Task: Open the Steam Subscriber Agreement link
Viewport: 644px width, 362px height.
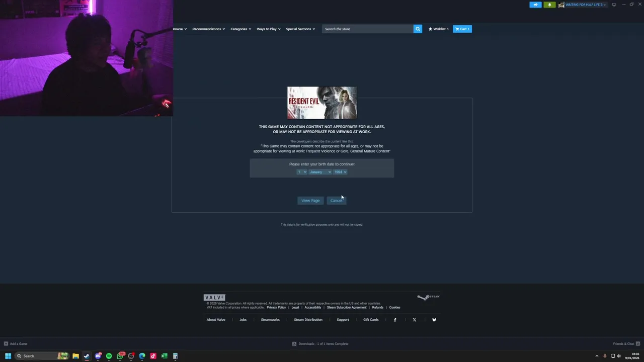Action: 347,307
